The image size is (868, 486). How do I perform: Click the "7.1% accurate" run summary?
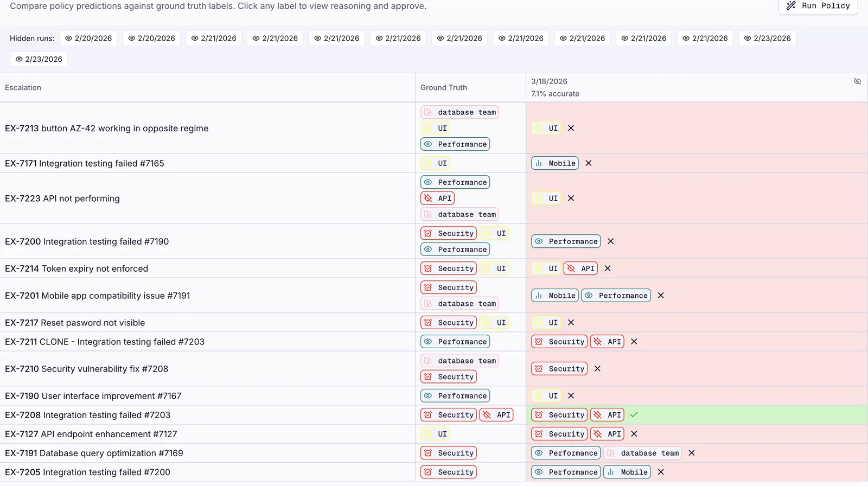pyautogui.click(x=555, y=94)
